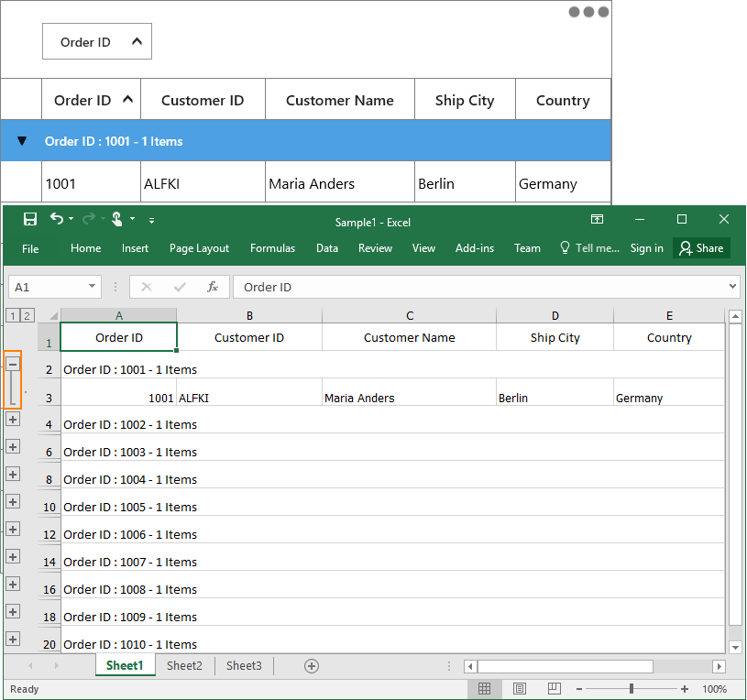Expand the Order ID 1005 group

(13, 501)
